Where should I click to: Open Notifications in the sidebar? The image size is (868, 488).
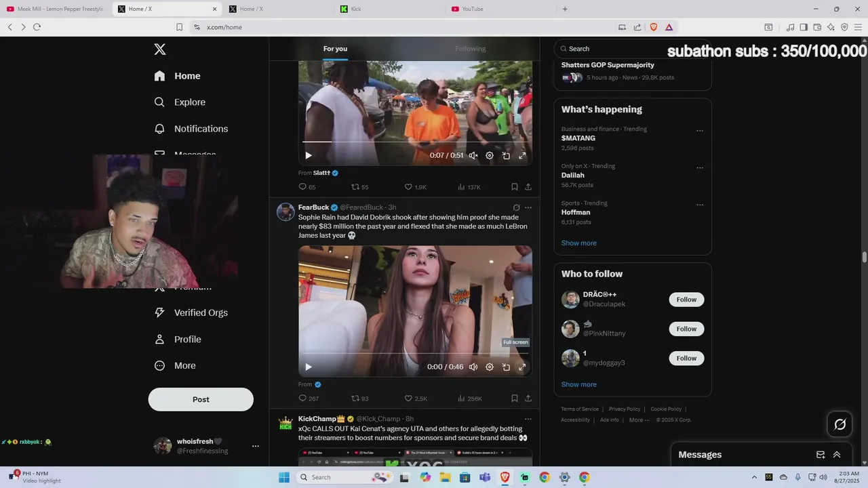(191, 129)
